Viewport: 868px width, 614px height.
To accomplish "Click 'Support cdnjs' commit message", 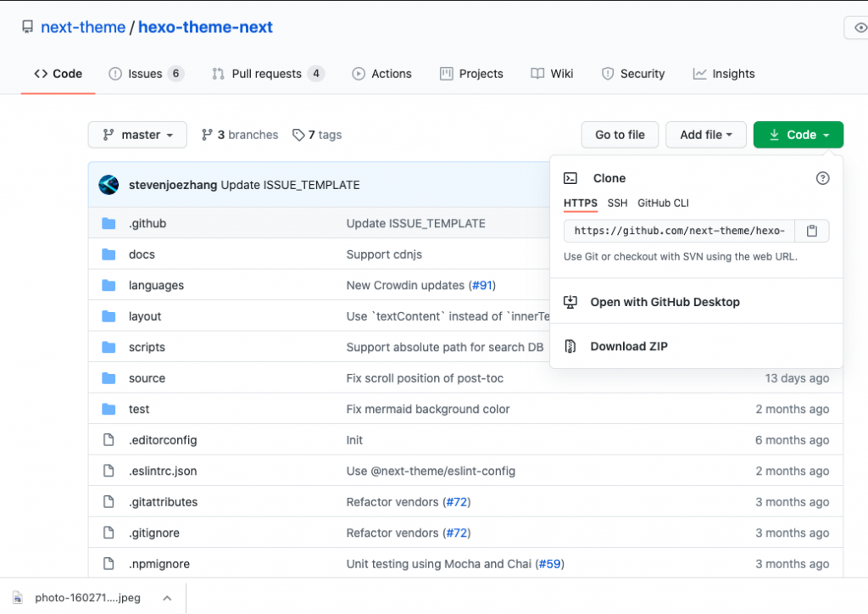I will coord(384,254).
